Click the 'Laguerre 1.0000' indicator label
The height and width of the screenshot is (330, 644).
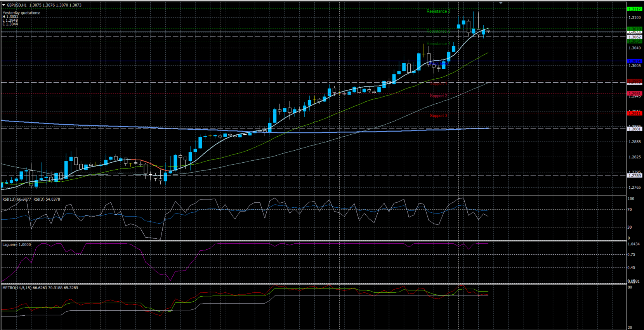pos(17,245)
